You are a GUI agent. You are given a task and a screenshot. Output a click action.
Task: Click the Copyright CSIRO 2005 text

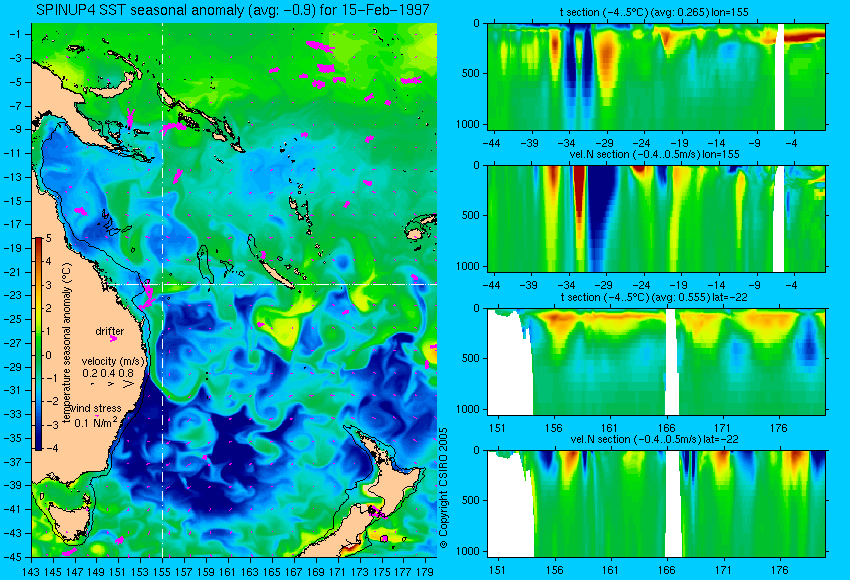point(443,488)
